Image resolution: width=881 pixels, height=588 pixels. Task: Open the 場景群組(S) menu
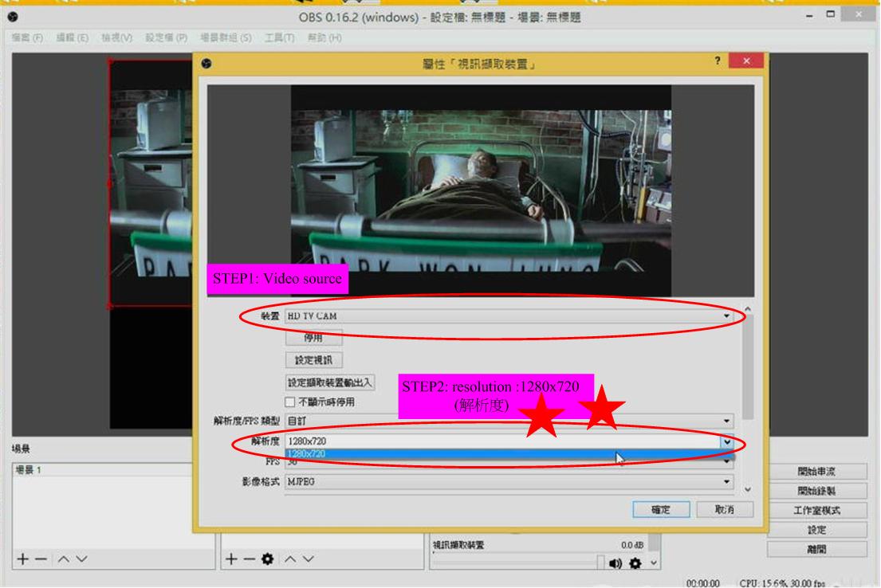click(x=226, y=37)
